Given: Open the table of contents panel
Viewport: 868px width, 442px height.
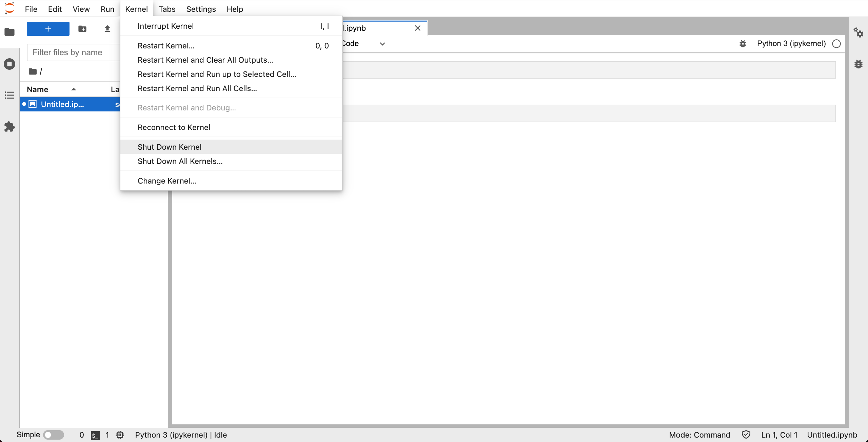Looking at the screenshot, I should click(9, 95).
